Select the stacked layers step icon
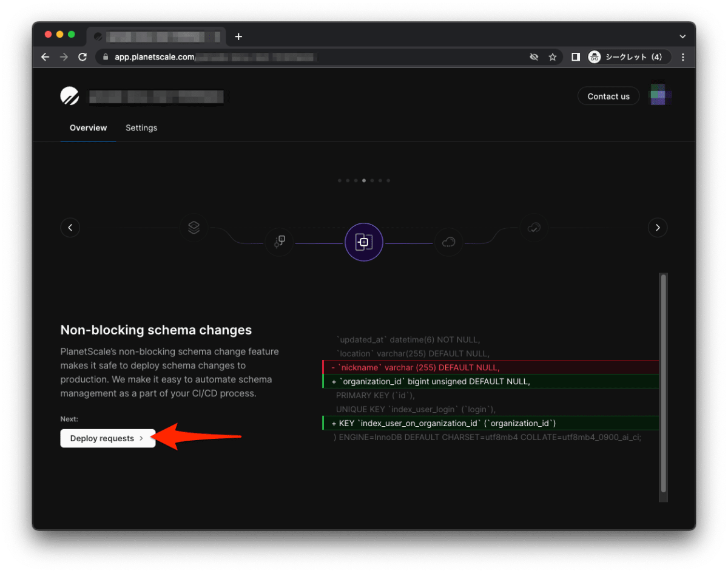This screenshot has height=573, width=728. (x=194, y=228)
